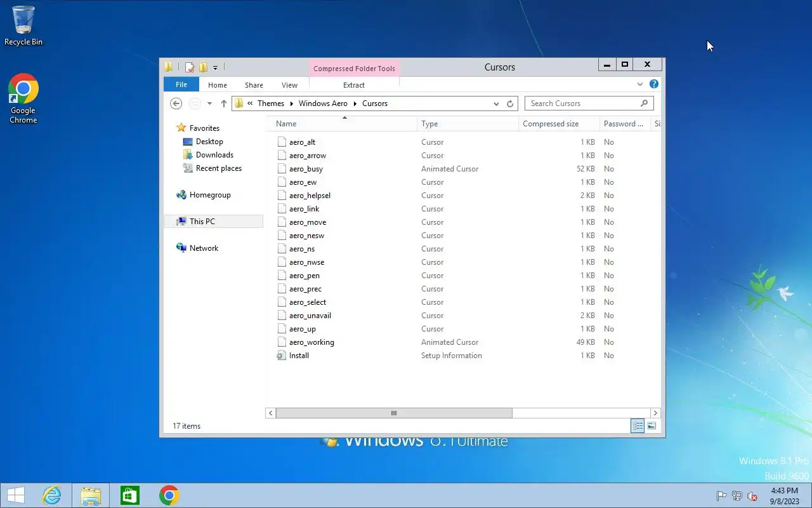Switch to Details view with the status bar icon
The image size is (812, 508).
pos(638,426)
